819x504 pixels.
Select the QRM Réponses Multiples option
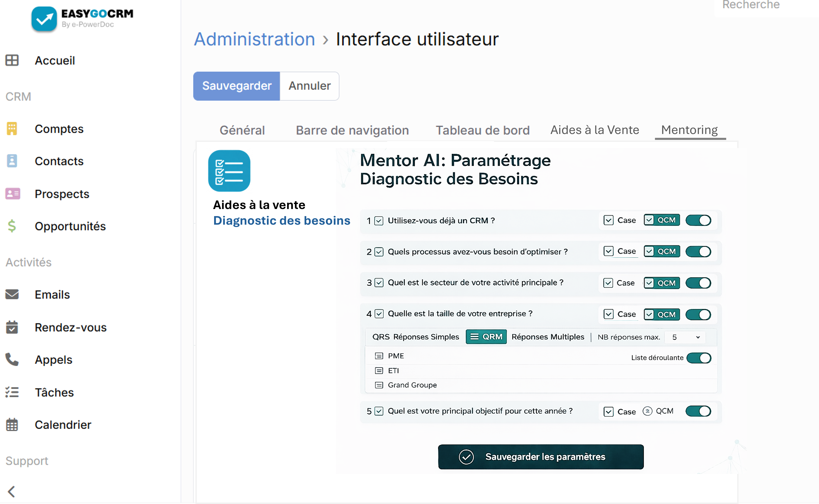(x=486, y=337)
